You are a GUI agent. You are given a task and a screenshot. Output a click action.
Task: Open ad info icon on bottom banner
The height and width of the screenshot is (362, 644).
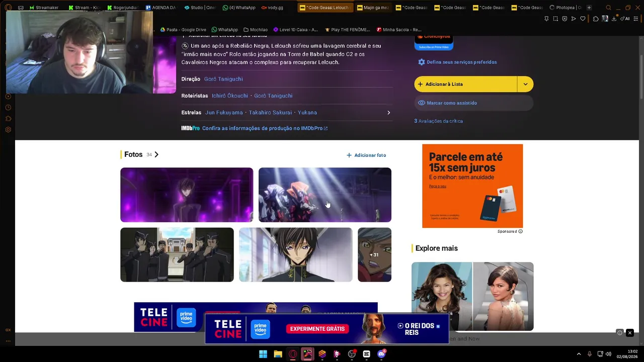click(x=620, y=333)
